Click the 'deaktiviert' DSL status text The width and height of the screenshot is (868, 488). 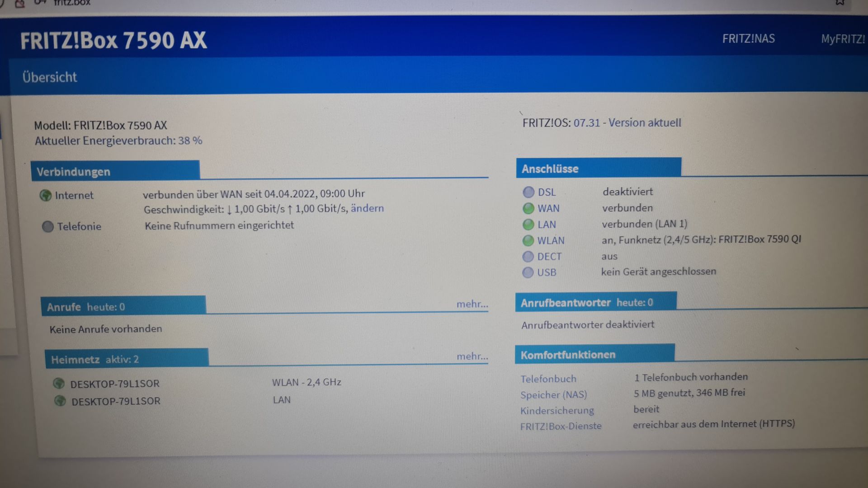pos(627,192)
